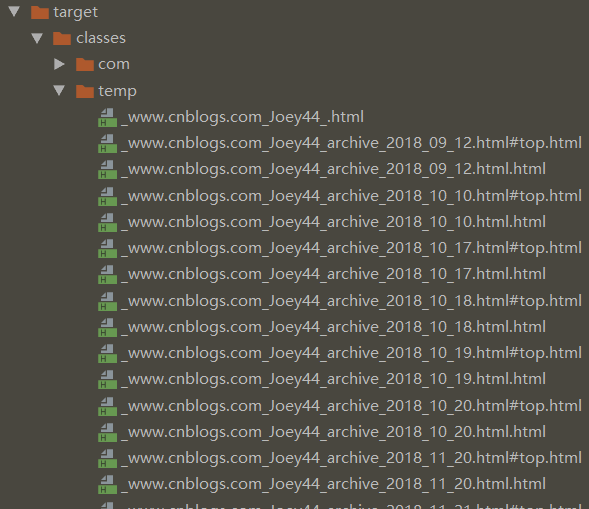This screenshot has width=589, height=509.
Task: Click file icon of 2018_10_19.html.html
Action: pos(107,379)
